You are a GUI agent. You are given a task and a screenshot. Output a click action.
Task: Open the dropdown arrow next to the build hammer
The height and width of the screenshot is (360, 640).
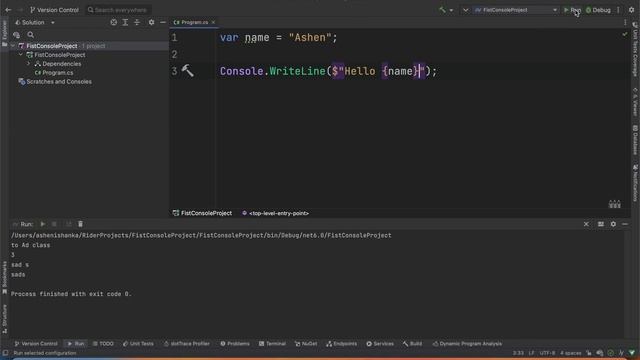(x=451, y=10)
